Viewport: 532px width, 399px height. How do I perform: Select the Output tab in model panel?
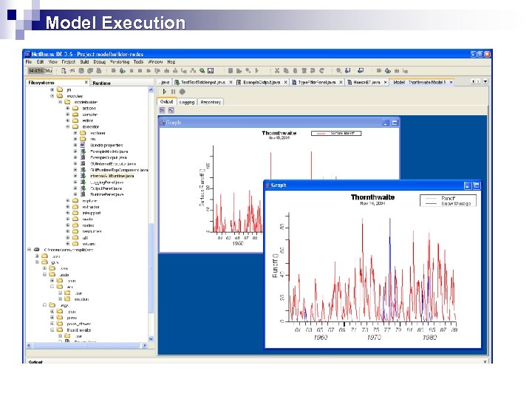pyautogui.click(x=166, y=102)
